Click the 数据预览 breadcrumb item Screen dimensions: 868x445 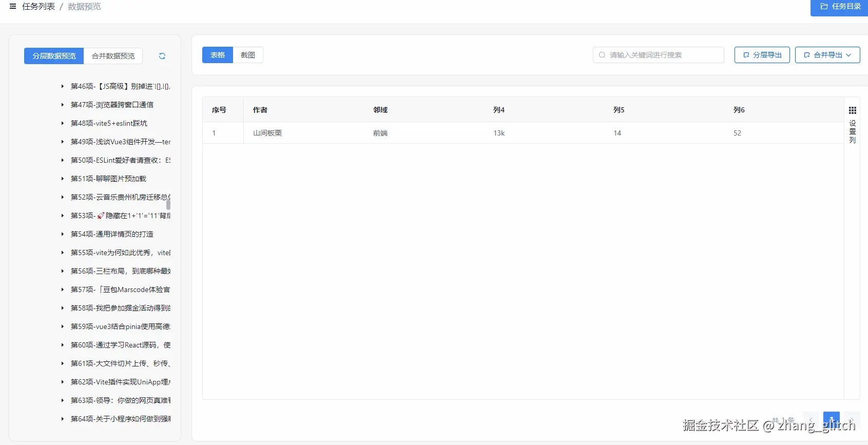84,6
